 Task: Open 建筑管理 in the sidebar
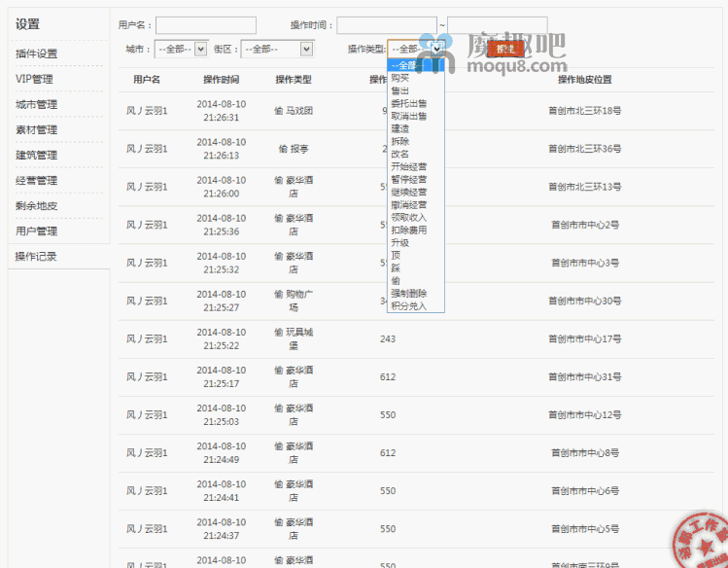36,155
